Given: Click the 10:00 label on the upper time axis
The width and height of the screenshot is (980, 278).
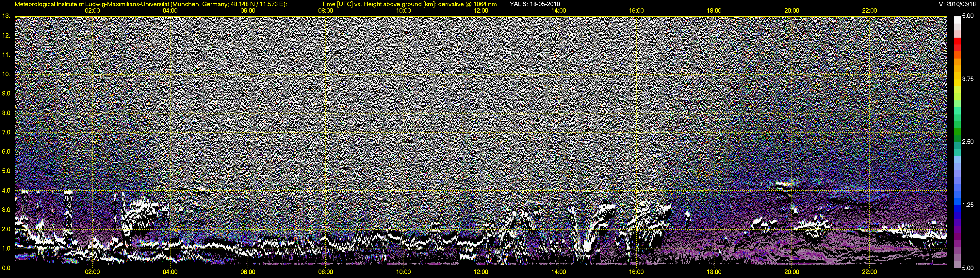Looking at the screenshot, I should (403, 11).
